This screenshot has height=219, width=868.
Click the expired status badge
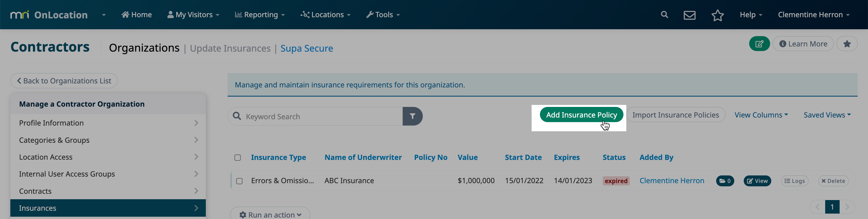coord(616,181)
